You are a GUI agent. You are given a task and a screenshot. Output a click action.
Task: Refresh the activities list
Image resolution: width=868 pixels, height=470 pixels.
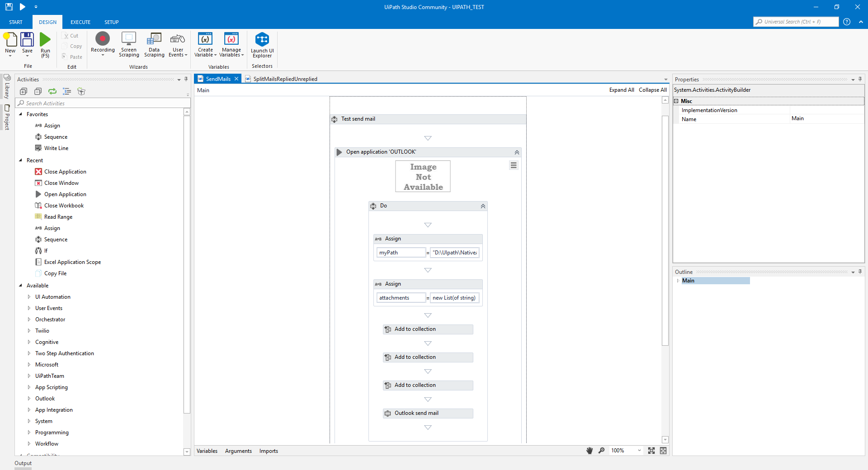(52, 91)
